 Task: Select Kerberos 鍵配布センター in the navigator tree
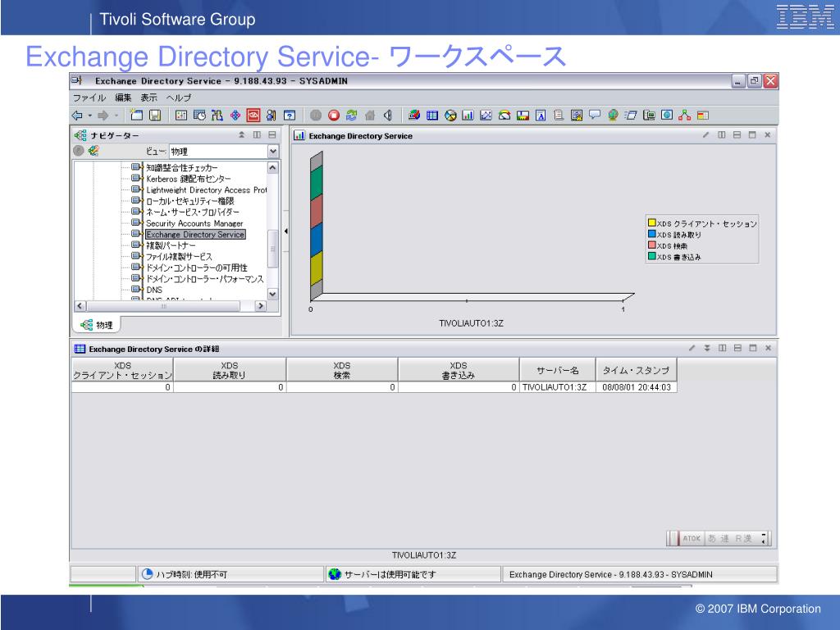tap(188, 179)
